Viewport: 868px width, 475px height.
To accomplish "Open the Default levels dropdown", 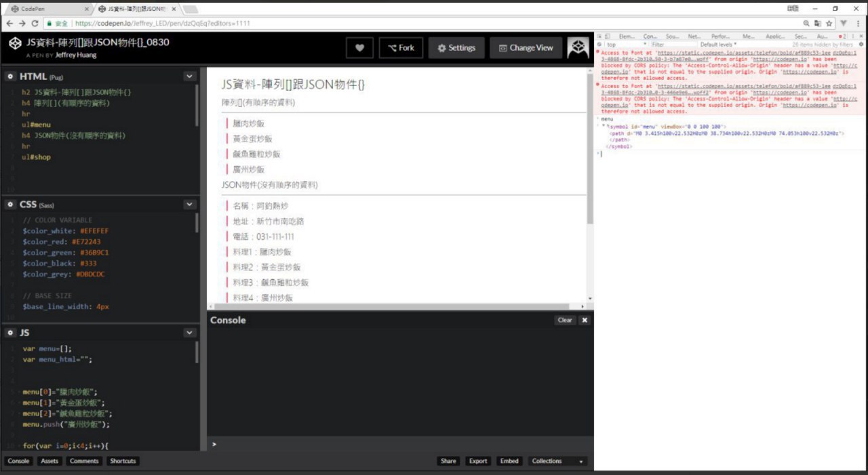I will pyautogui.click(x=718, y=44).
